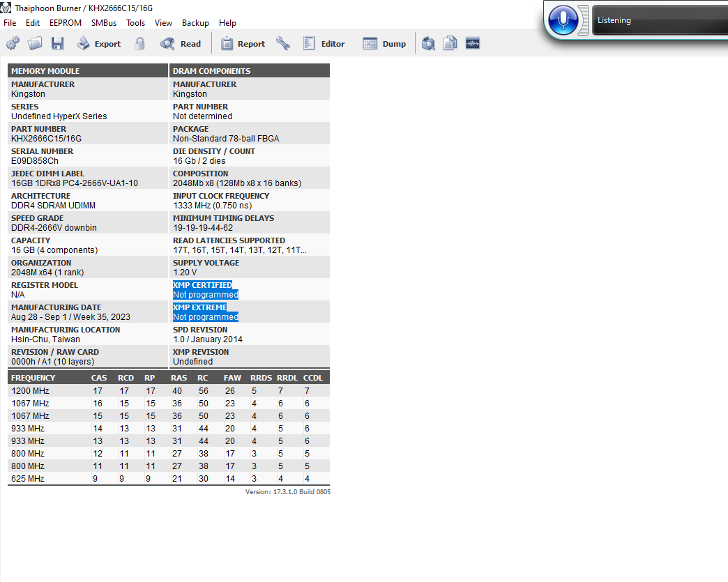Click speed grade DDR4-2666V downbin
Image resolution: width=728 pixels, height=582 pixels.
point(54,228)
